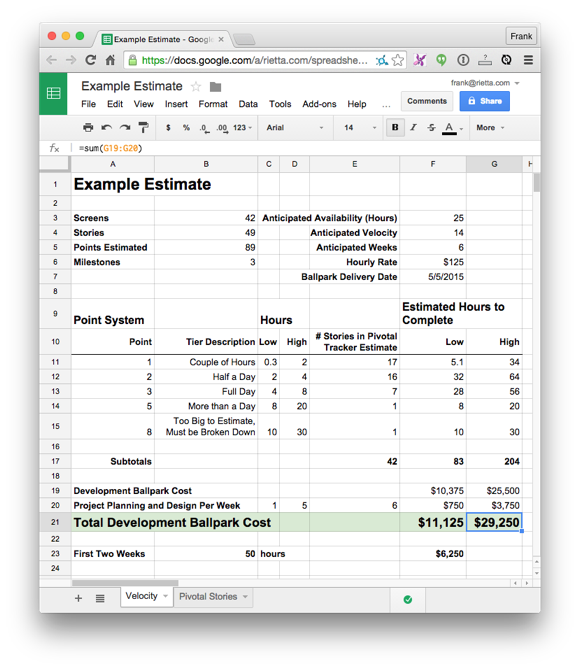Screen dimensions: 580x669
Task: Toggle bold formatting
Action: (395, 127)
